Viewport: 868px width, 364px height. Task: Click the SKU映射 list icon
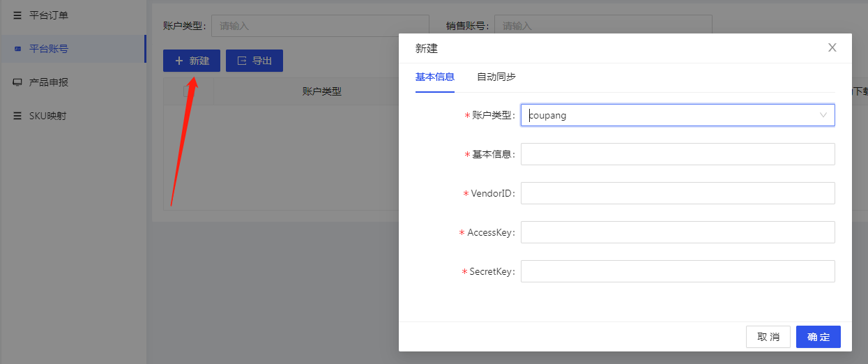pos(17,116)
